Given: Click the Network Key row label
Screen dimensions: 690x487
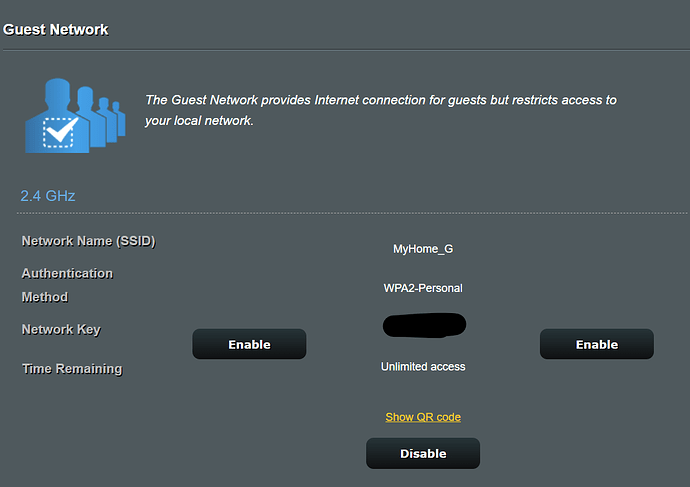Looking at the screenshot, I should 61,330.
